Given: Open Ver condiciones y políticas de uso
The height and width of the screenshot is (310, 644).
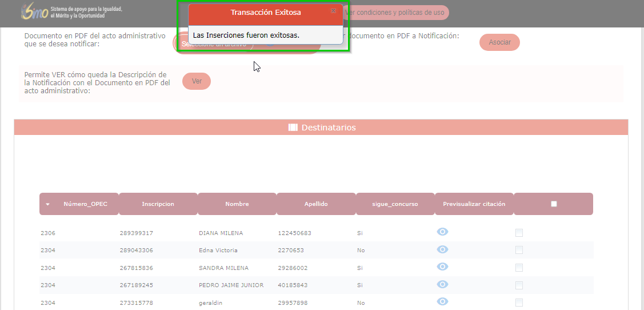Looking at the screenshot, I should pyautogui.click(x=395, y=13).
